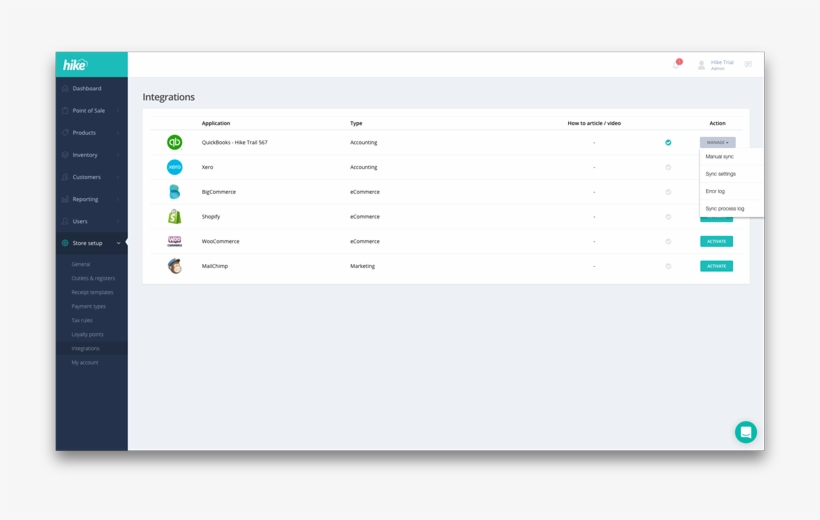This screenshot has width=820, height=520.
Task: Click the Application column header
Action: click(215, 123)
